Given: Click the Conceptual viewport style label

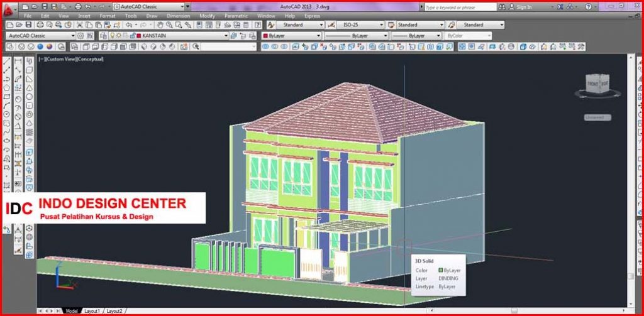Looking at the screenshot, I should (x=90, y=59).
